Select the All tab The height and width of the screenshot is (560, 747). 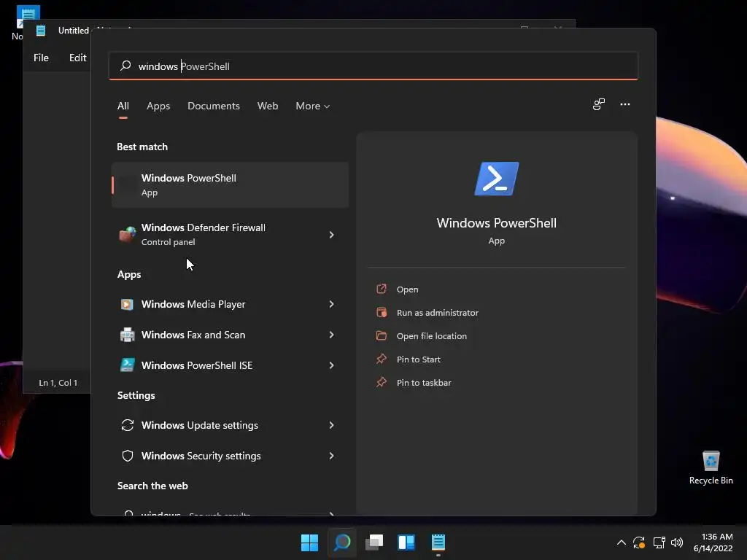(123, 106)
